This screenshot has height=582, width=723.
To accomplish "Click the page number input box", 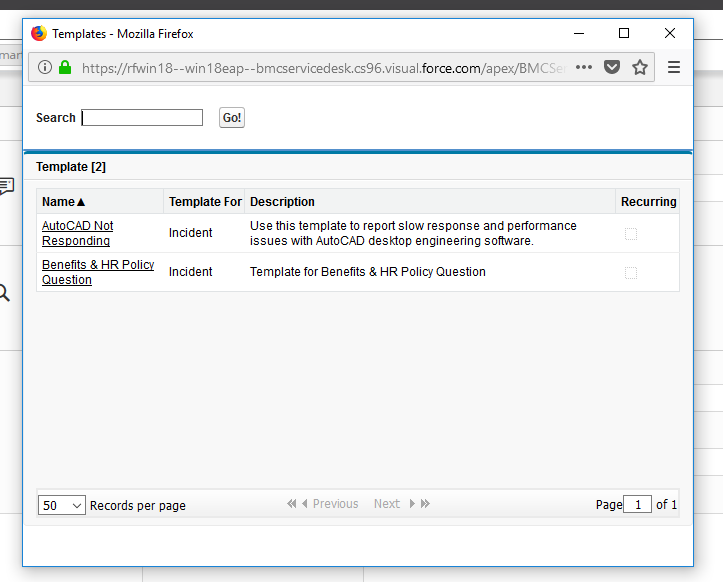I will pos(637,505).
